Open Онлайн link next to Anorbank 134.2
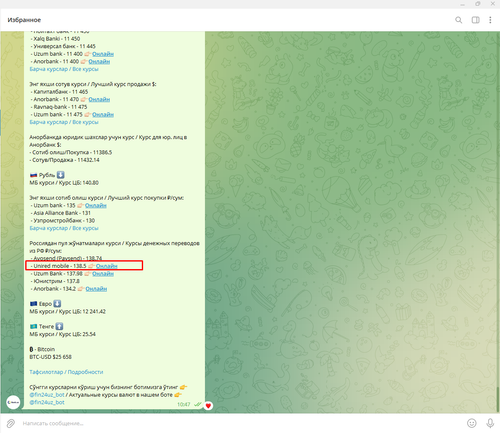 [96, 289]
